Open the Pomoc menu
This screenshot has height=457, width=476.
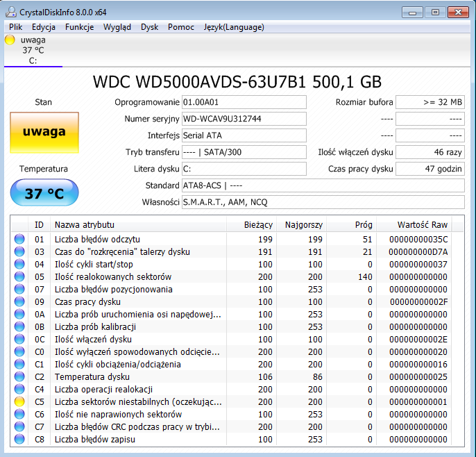181,27
